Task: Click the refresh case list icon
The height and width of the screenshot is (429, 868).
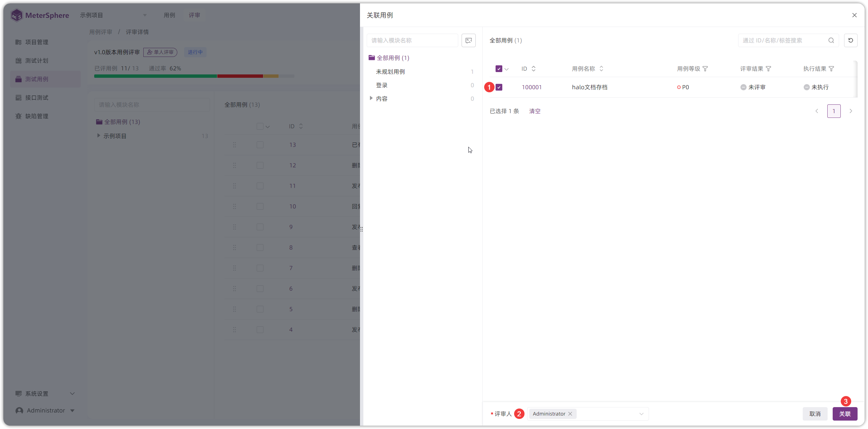Action: click(851, 40)
